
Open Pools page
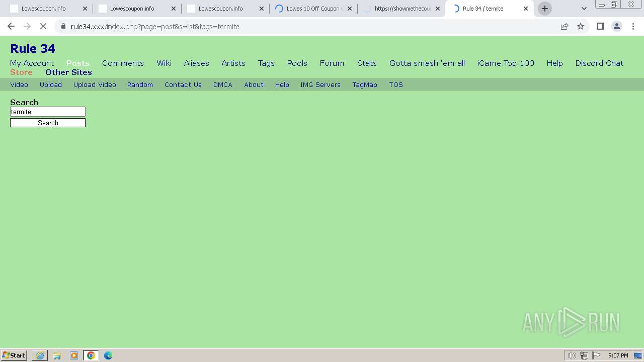[297, 63]
